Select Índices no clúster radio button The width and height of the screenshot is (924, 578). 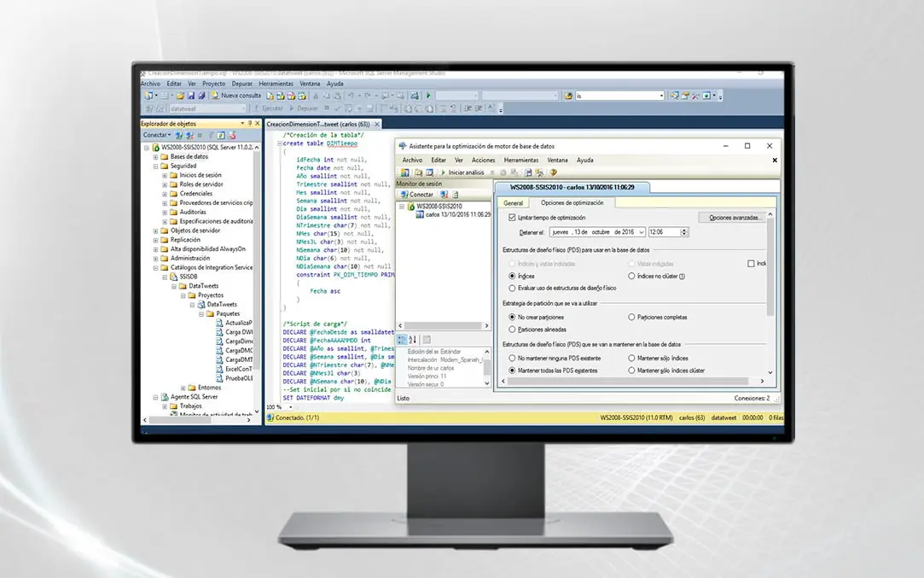click(x=631, y=276)
